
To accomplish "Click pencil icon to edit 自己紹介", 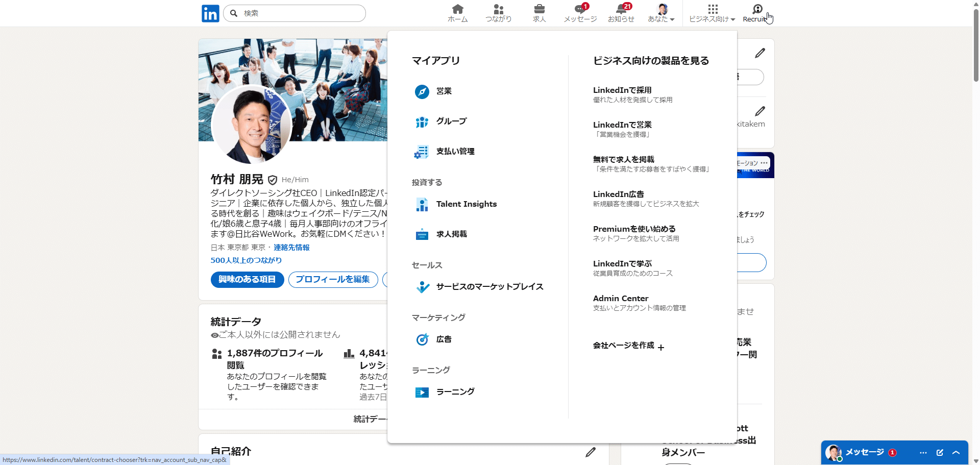I will pyautogui.click(x=591, y=452).
